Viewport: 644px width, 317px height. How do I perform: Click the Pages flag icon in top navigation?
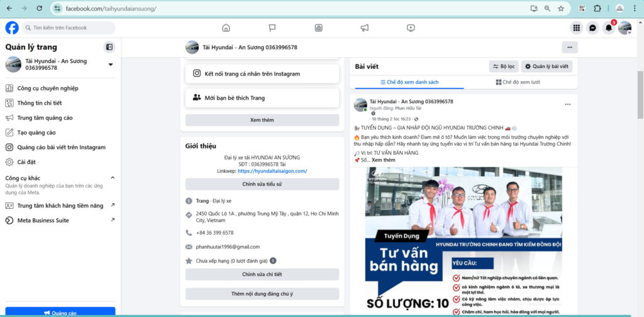point(272,28)
